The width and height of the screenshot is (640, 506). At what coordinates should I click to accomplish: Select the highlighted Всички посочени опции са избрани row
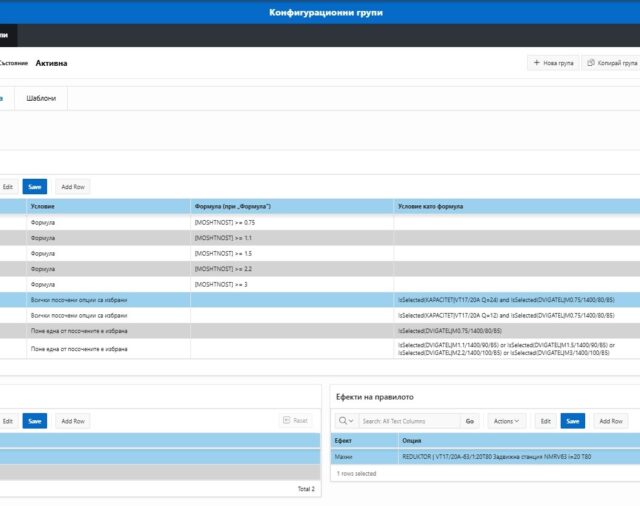click(320, 300)
